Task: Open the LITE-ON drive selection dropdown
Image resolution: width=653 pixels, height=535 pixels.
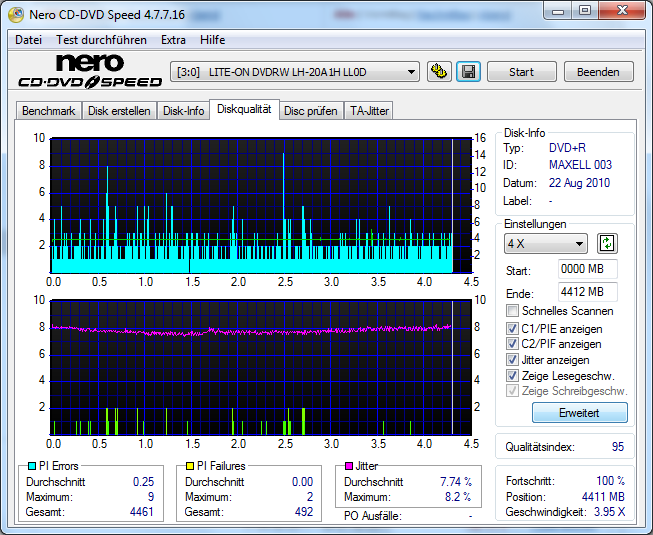Action: pos(296,72)
